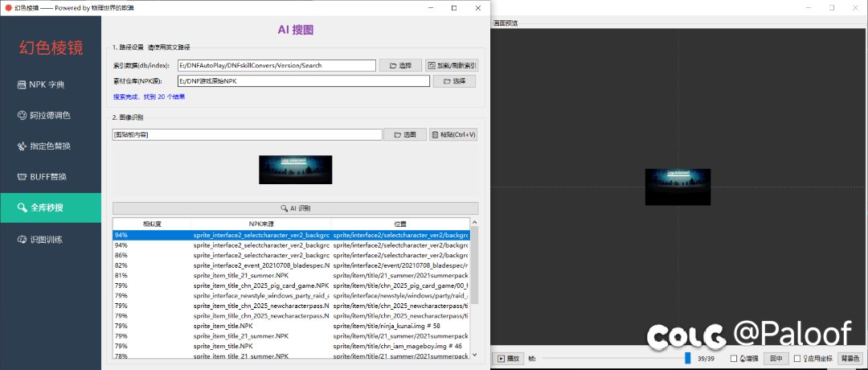Click the 位置 column header

tap(400, 224)
